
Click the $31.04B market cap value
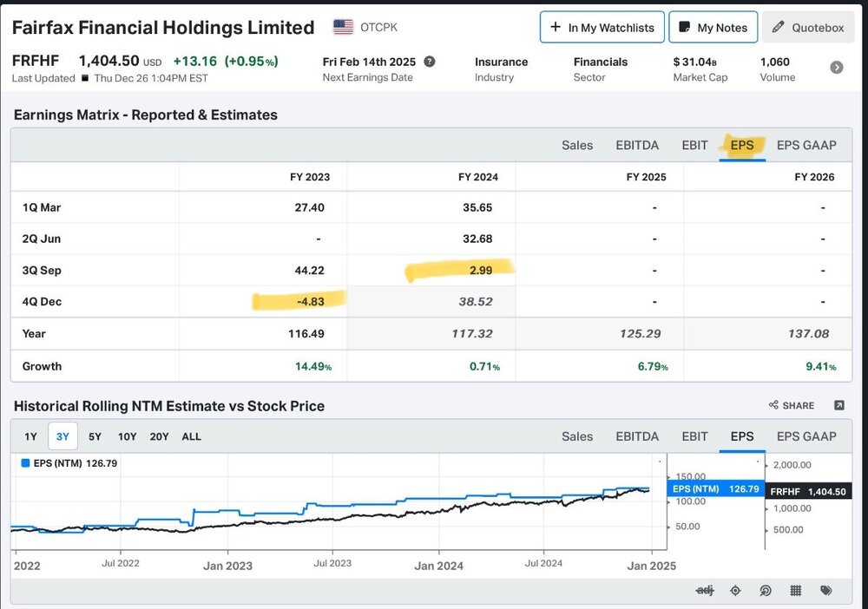coord(694,62)
